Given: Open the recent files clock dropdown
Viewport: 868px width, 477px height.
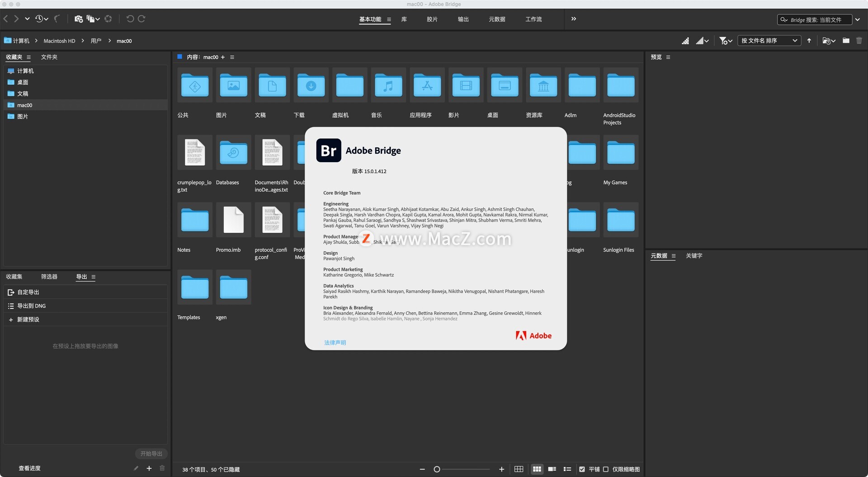Looking at the screenshot, I should click(42, 19).
